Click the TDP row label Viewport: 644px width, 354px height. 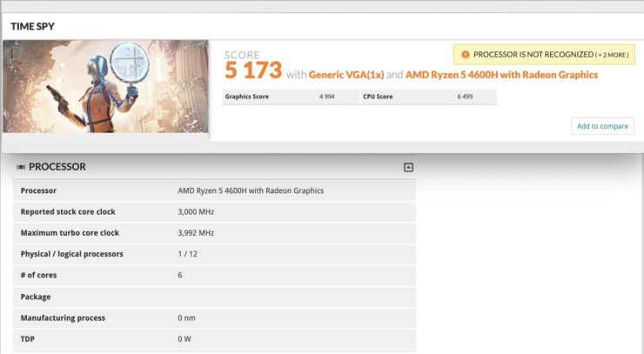point(28,339)
